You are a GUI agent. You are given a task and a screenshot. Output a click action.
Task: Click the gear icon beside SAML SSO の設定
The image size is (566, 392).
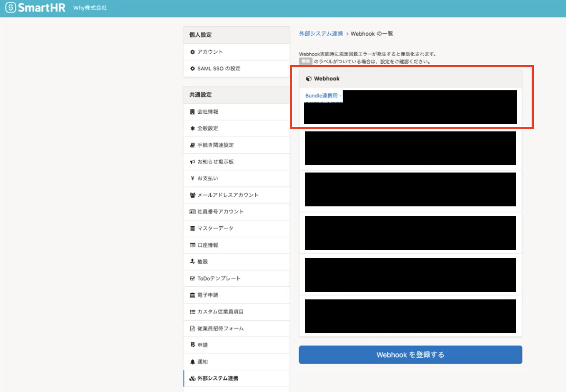pyautogui.click(x=193, y=69)
